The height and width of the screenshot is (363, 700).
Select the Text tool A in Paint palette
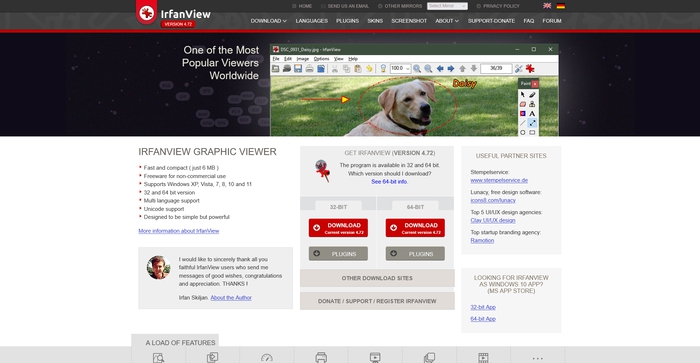point(532,113)
